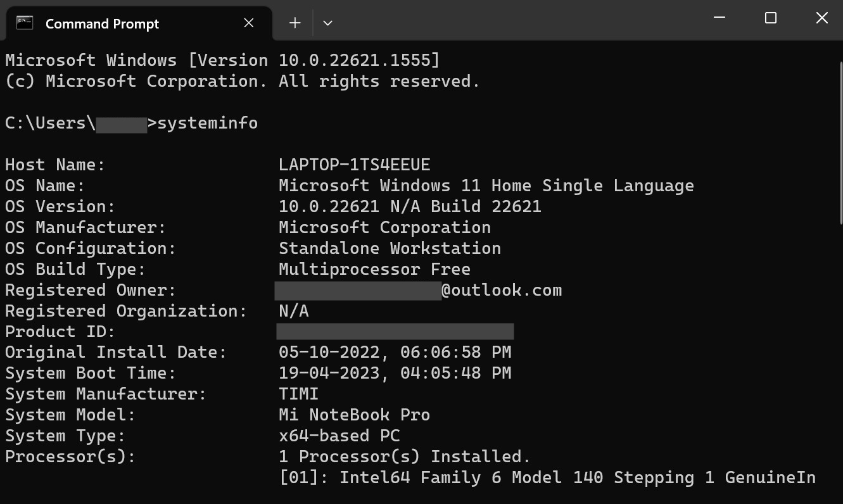Click the System Model: label
Image resolution: width=843 pixels, height=504 pixels.
click(70, 415)
